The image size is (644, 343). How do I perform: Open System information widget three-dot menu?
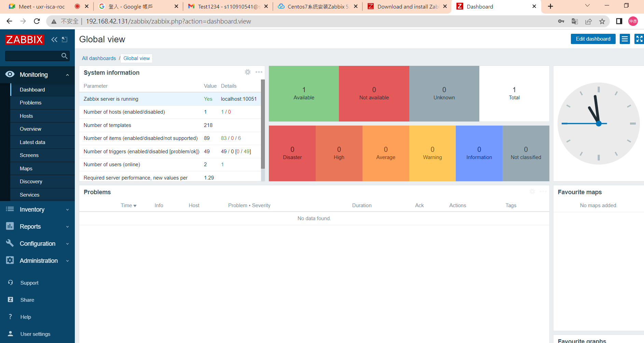(x=259, y=72)
